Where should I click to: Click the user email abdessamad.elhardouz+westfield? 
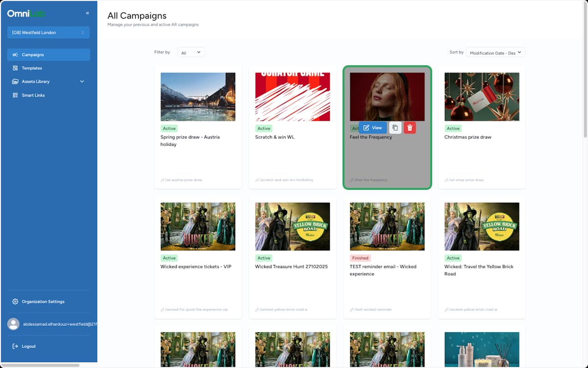(60, 324)
